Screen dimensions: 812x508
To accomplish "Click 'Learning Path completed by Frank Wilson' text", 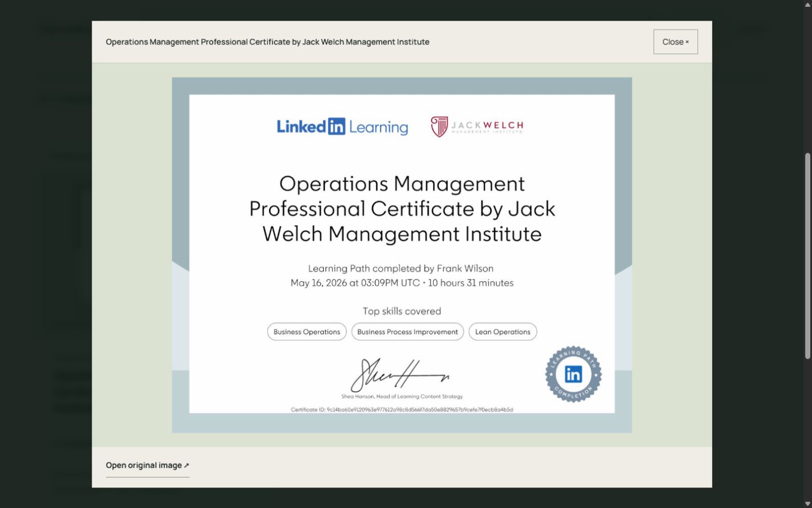I will coord(401,269).
